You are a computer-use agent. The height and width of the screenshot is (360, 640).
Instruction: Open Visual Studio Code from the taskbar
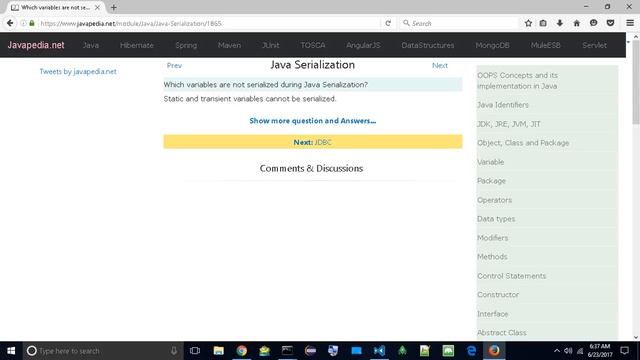[x=379, y=351]
